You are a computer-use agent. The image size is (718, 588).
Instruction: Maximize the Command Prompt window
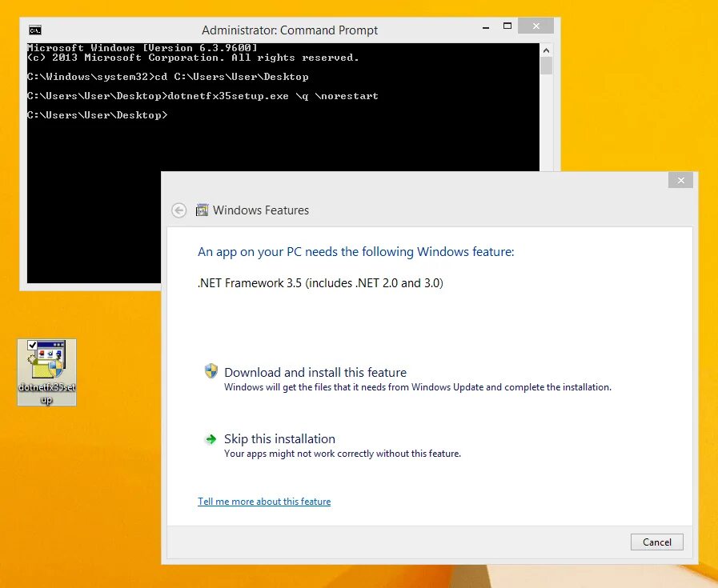click(x=507, y=26)
